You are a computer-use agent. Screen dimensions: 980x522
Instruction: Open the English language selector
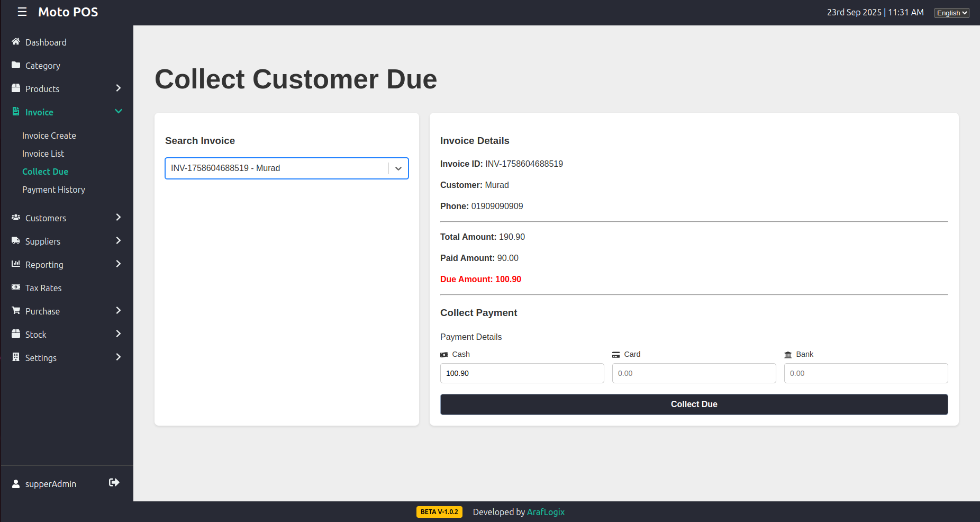[x=951, y=13]
